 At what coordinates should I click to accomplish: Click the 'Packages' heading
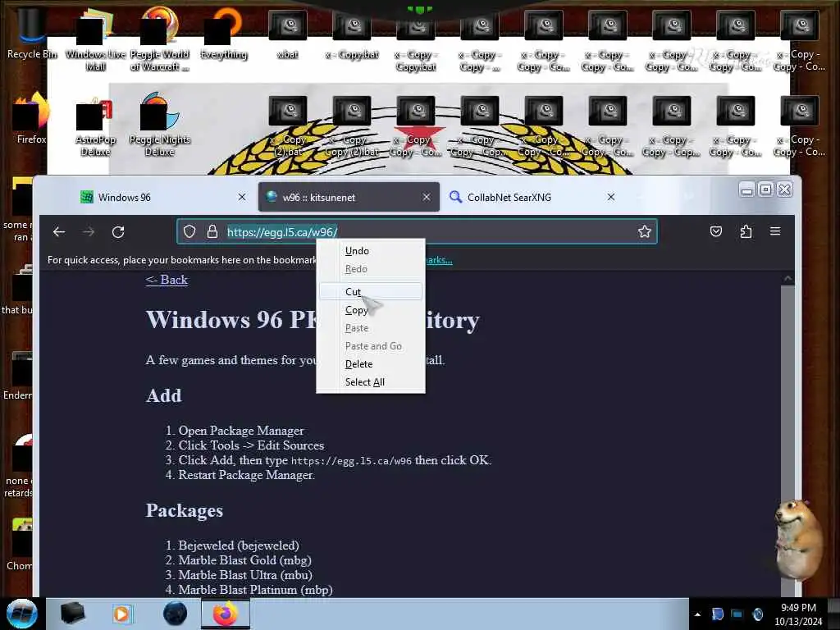185,510
